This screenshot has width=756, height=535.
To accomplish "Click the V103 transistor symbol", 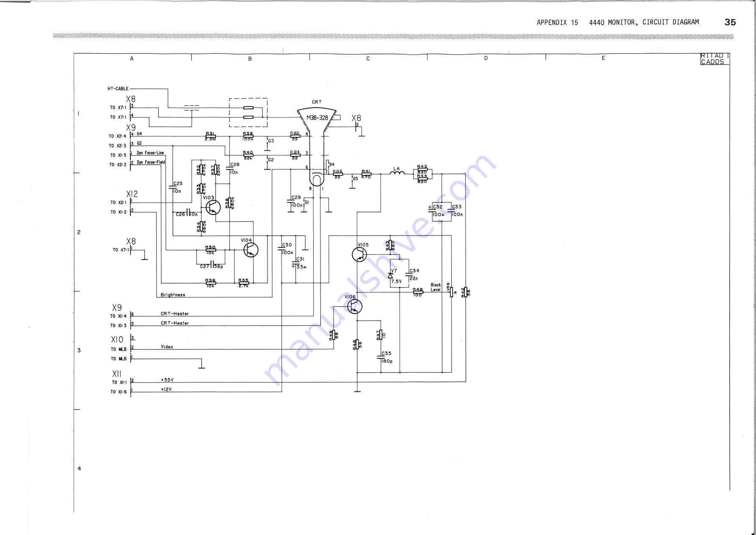I will click(x=213, y=208).
